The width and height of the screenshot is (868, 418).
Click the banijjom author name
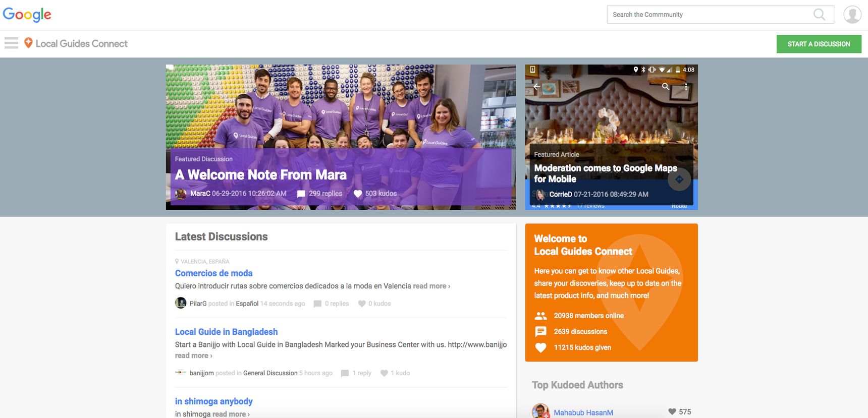point(202,373)
